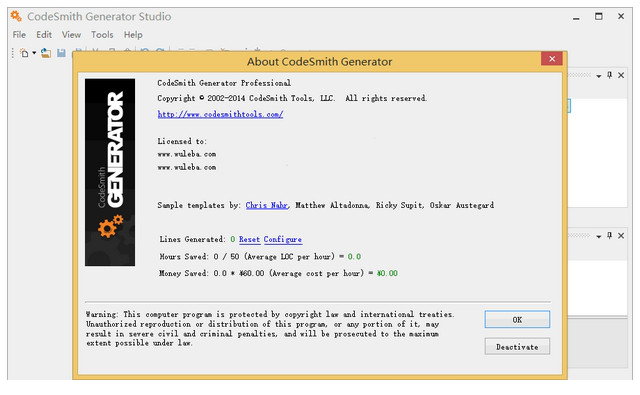Click the Save floppy disk icon
The image size is (640, 395).
click(61, 53)
